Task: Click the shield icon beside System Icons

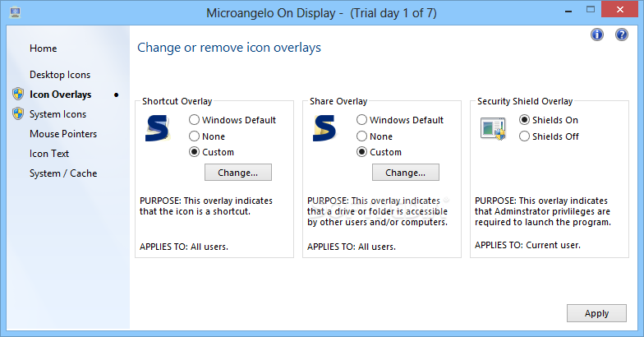Action: [x=18, y=113]
